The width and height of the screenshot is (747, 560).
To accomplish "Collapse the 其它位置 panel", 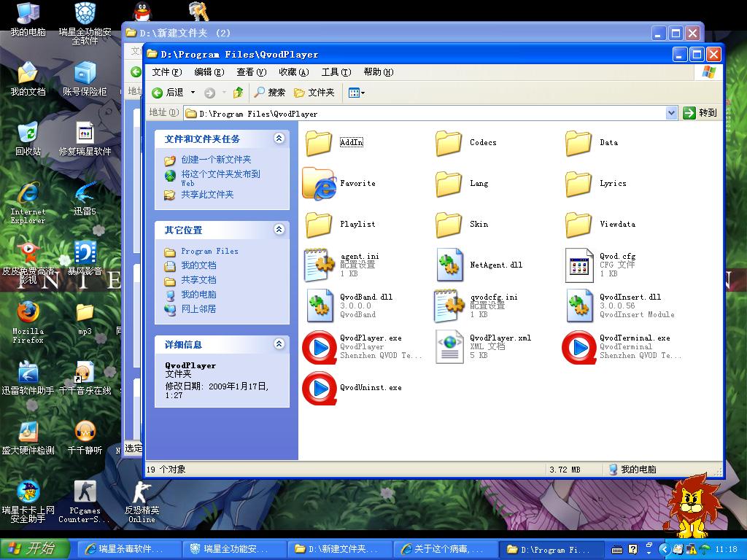I will coord(279,230).
